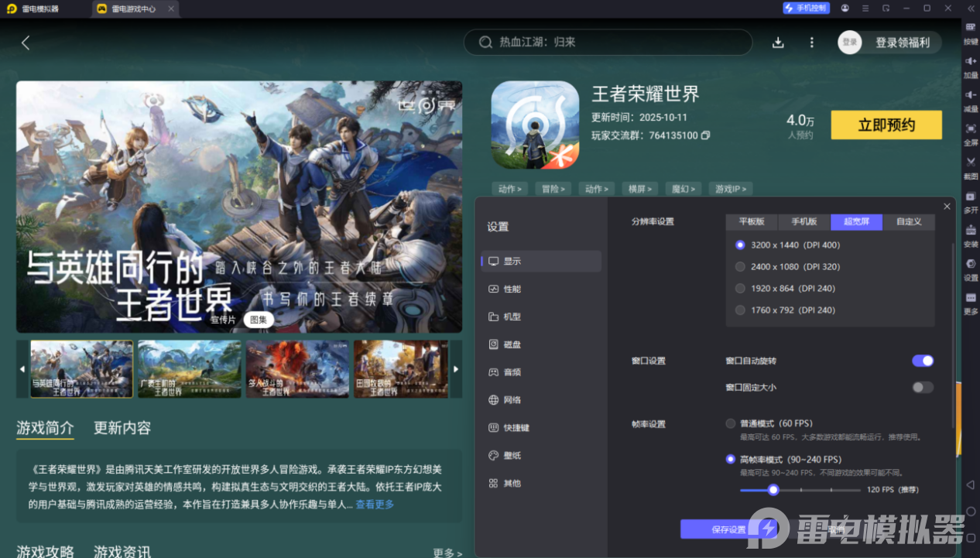Select the 普通模式 (60 FPS) radio option

[x=730, y=423]
